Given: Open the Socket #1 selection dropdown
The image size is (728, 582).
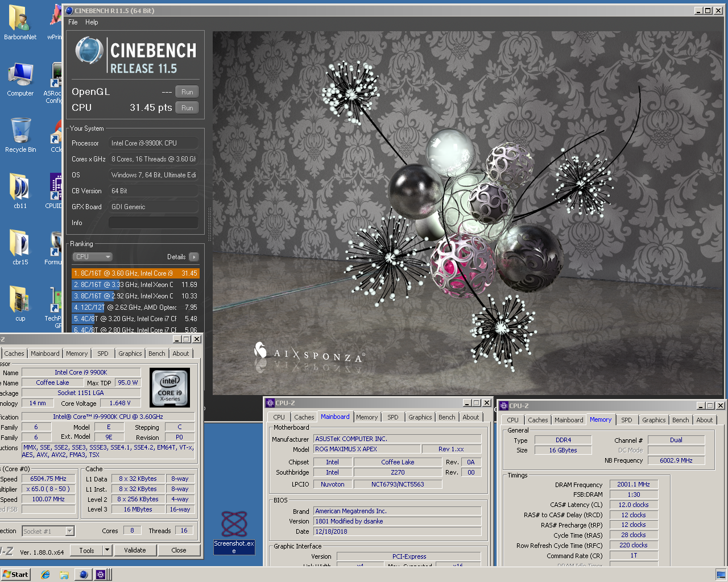Looking at the screenshot, I should coord(48,531).
